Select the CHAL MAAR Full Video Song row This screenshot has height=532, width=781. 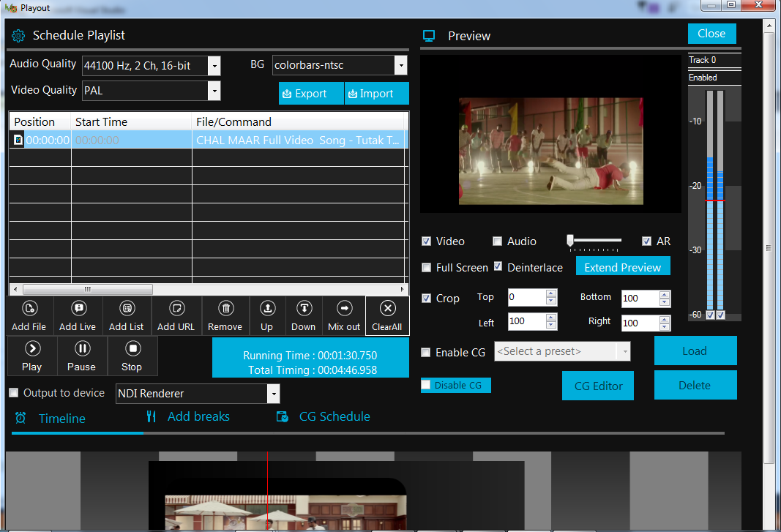(209, 140)
